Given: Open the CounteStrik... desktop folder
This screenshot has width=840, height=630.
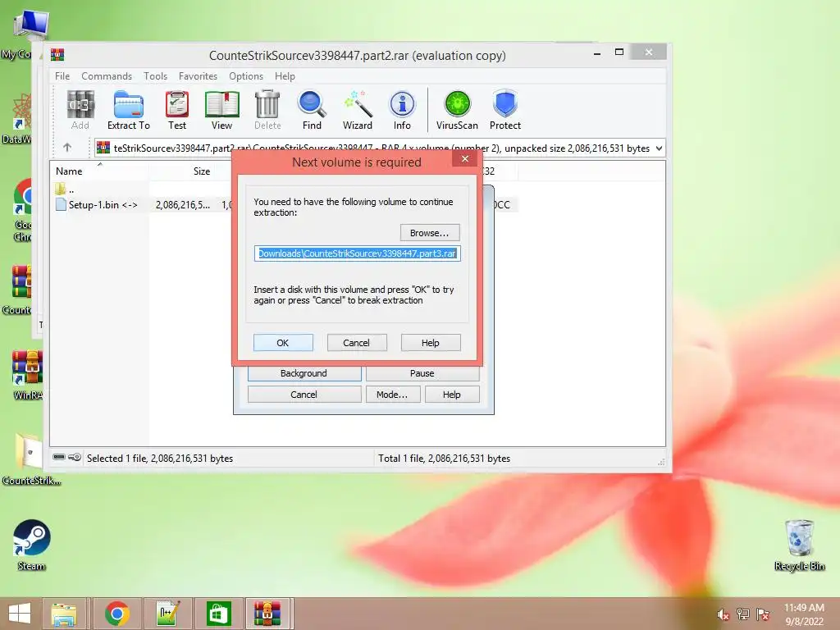Looking at the screenshot, I should click(31, 459).
